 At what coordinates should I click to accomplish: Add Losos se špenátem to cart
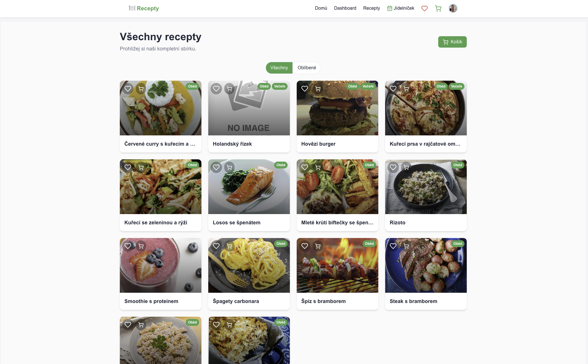[229, 167]
